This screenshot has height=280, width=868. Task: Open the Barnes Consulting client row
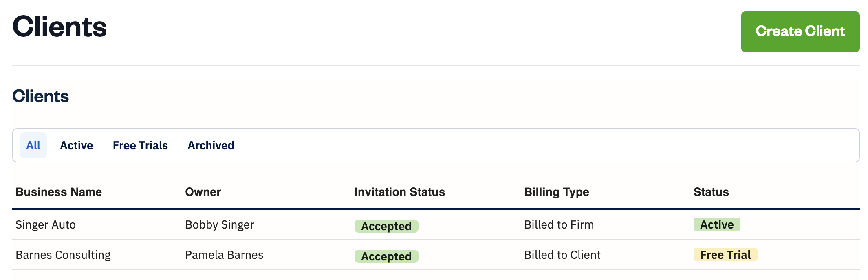pyautogui.click(x=63, y=255)
